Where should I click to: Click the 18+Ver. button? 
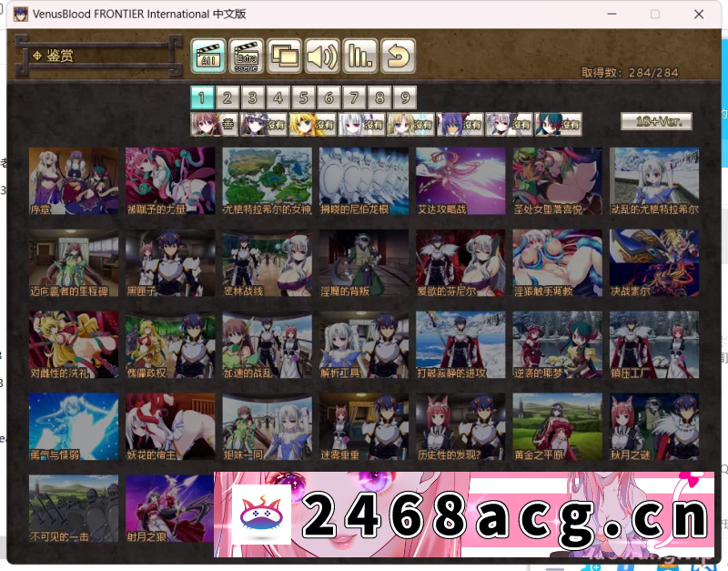(x=655, y=120)
